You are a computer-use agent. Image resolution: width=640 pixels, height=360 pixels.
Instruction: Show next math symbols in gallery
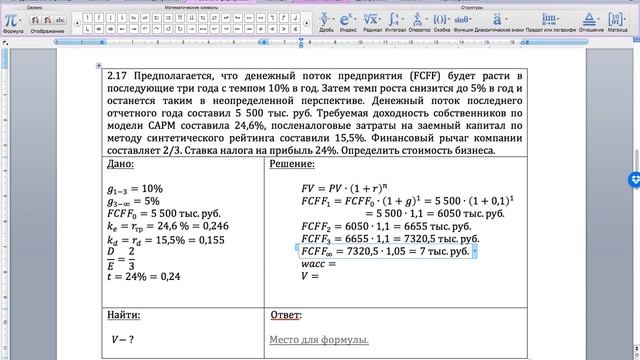307,23
